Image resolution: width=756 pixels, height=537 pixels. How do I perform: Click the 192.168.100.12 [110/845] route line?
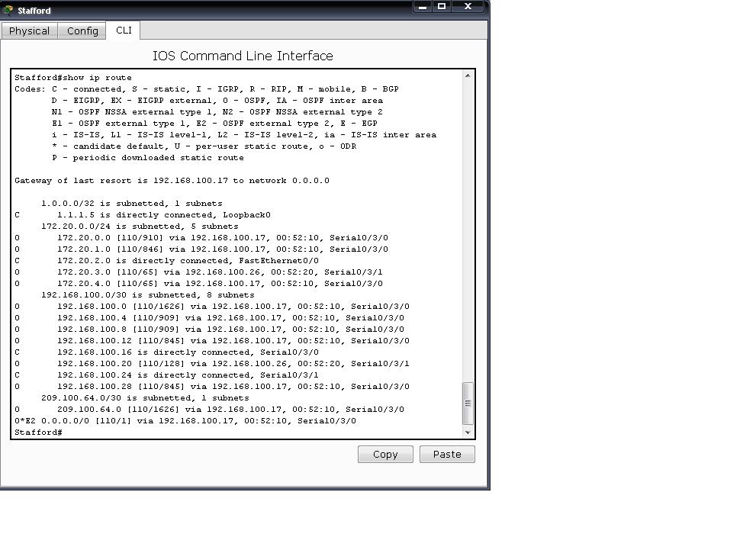[211, 341]
